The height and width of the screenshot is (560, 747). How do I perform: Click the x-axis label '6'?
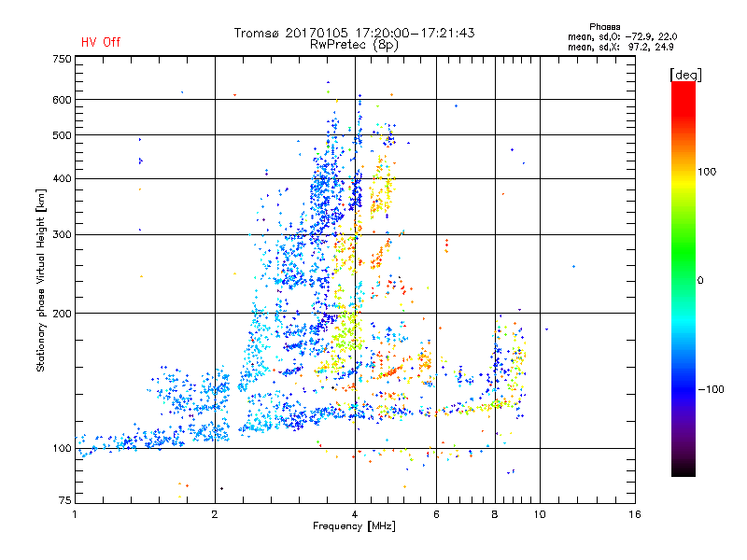[436, 514]
